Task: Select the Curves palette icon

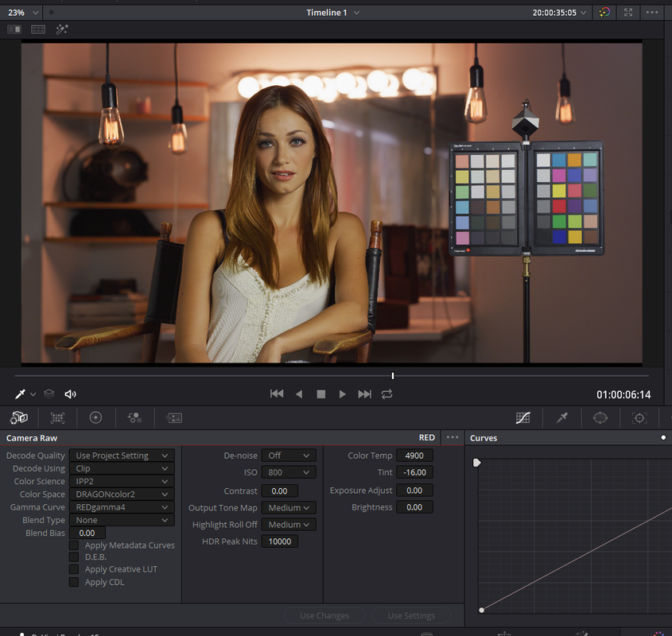Action: pos(522,417)
